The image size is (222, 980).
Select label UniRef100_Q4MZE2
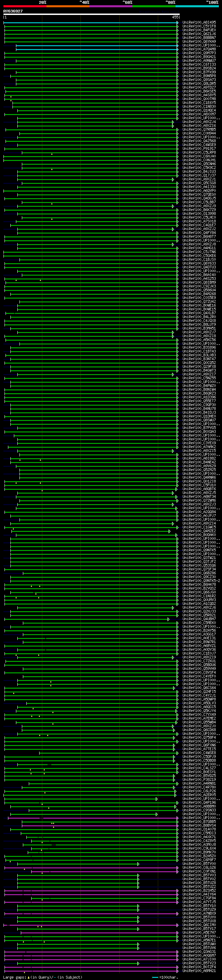(199, 531)
